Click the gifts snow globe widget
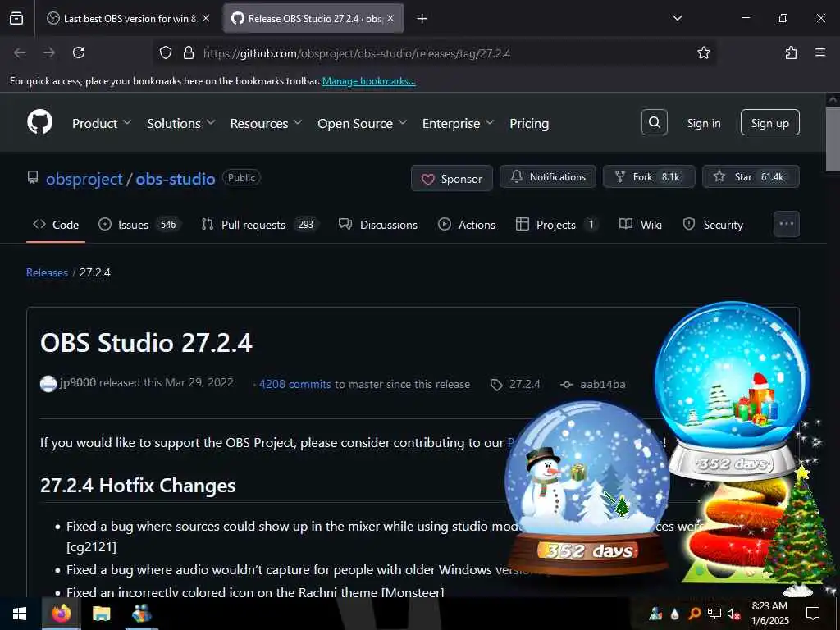 click(x=733, y=391)
